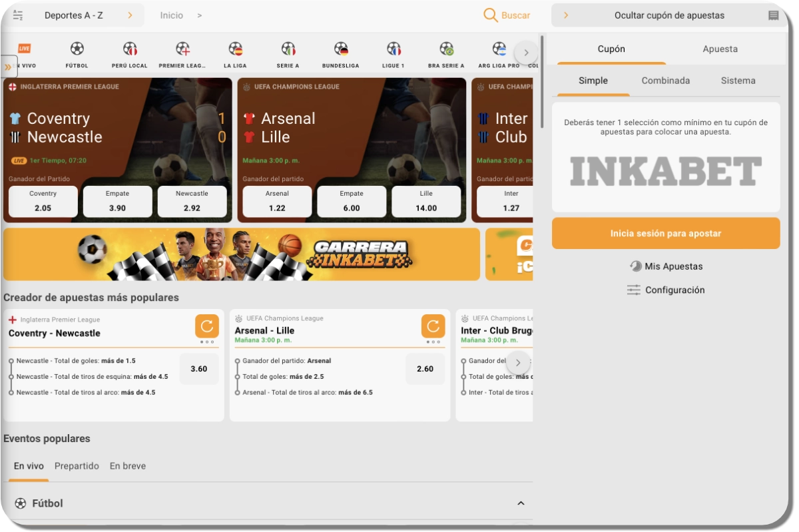Click 'Eventos populares' heading
This screenshot has width=799, height=532.
point(47,439)
